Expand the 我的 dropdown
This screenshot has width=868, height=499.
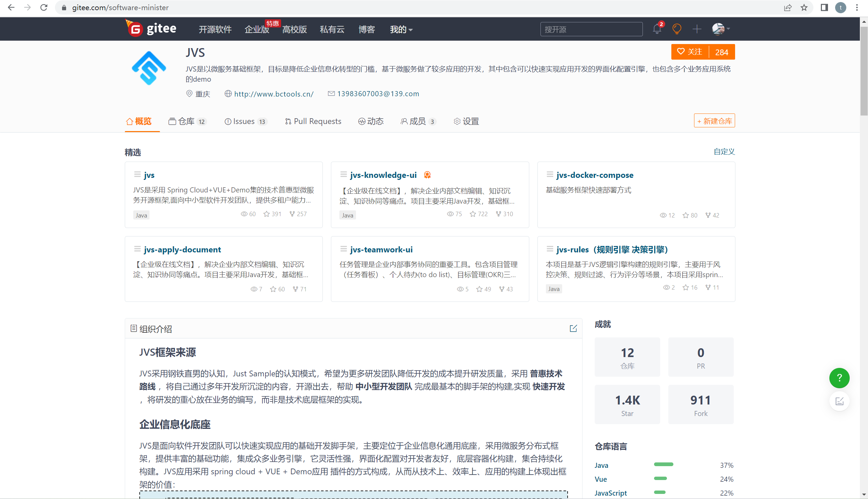[x=401, y=29]
